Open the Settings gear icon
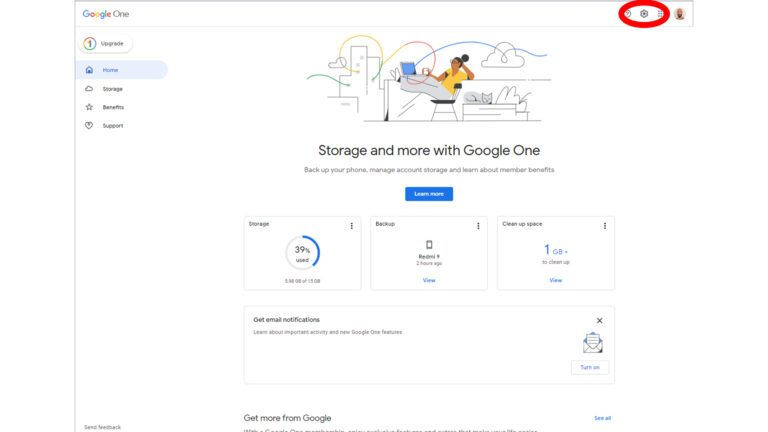The image size is (768, 432). pos(644,14)
